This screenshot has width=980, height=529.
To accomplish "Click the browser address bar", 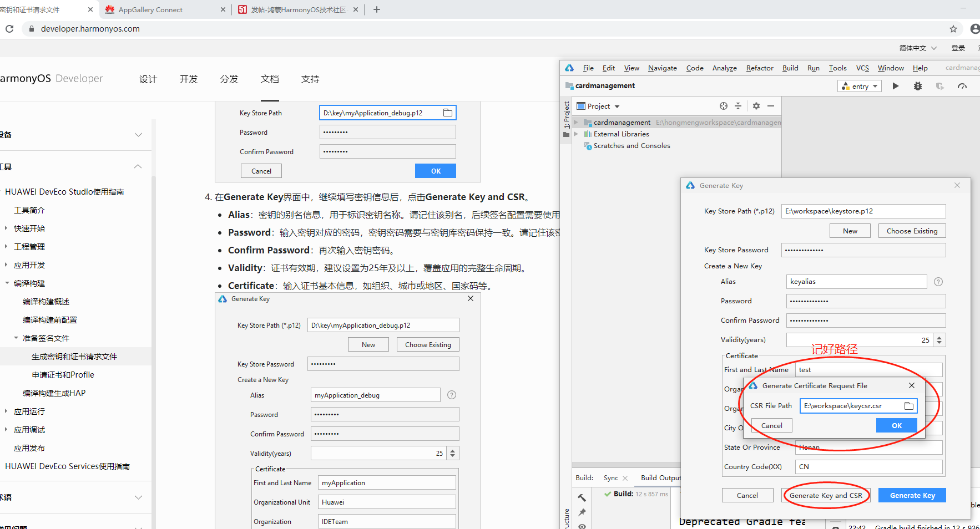I will [x=483, y=29].
